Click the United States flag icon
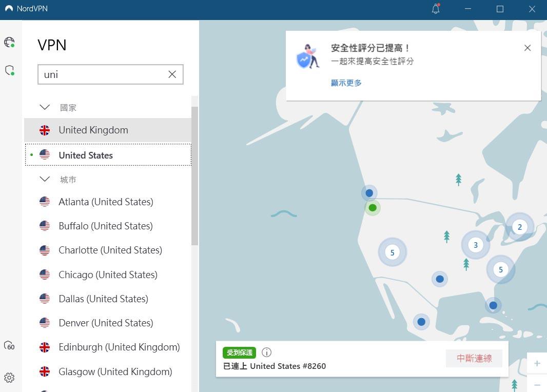Image resolution: width=547 pixels, height=392 pixels. coord(45,154)
